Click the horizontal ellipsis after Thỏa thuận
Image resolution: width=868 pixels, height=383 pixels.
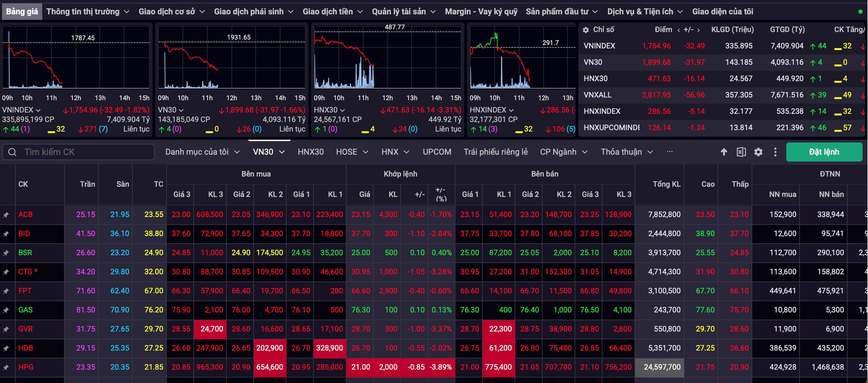(670, 151)
